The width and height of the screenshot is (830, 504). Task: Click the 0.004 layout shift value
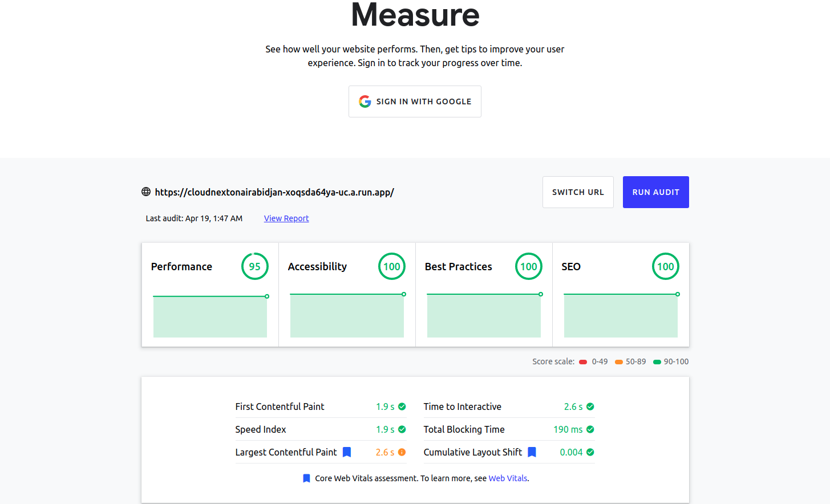tap(571, 452)
